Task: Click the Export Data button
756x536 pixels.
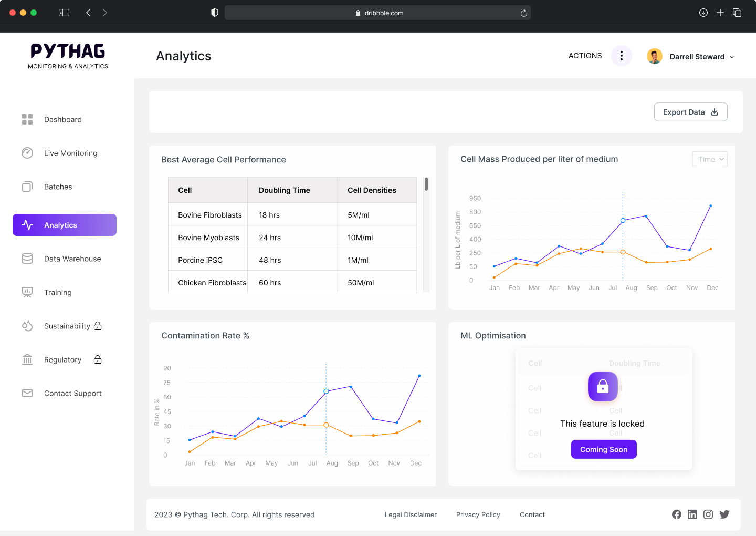Action: pos(690,112)
